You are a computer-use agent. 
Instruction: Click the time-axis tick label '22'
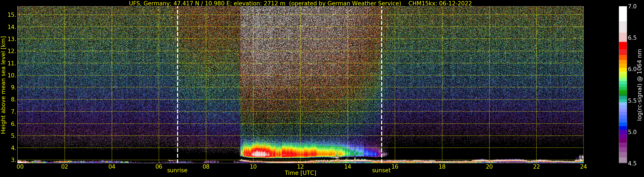tap(536, 167)
